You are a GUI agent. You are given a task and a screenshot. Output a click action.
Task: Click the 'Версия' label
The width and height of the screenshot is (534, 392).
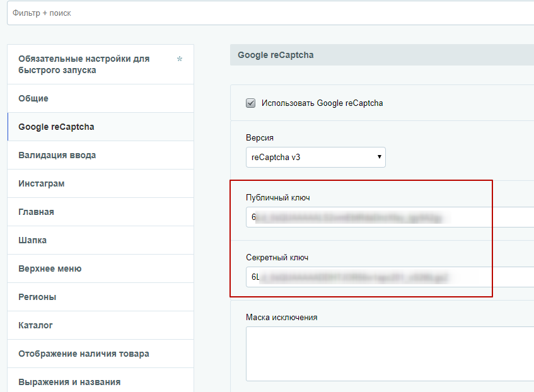[260, 137]
